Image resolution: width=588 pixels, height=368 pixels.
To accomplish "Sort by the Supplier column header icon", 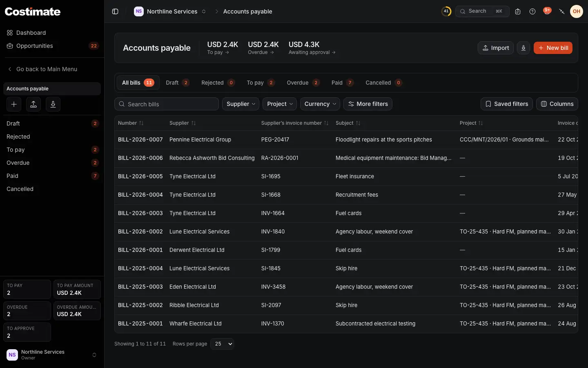I will (194, 123).
